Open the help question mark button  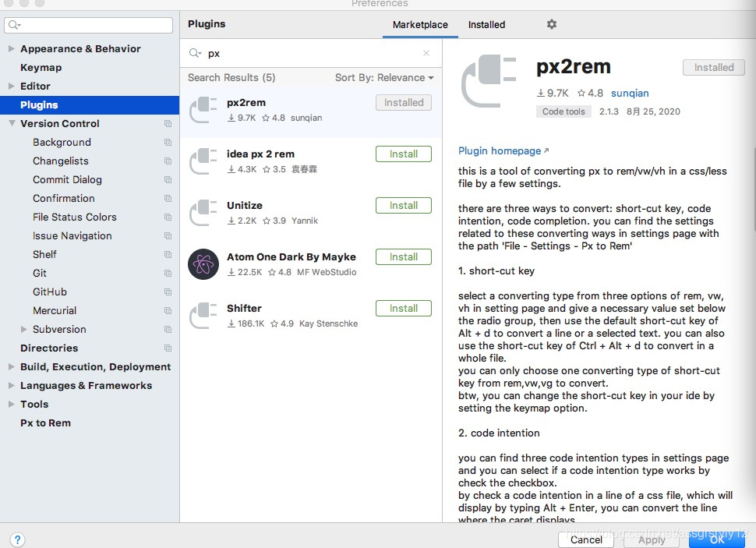pyautogui.click(x=17, y=539)
